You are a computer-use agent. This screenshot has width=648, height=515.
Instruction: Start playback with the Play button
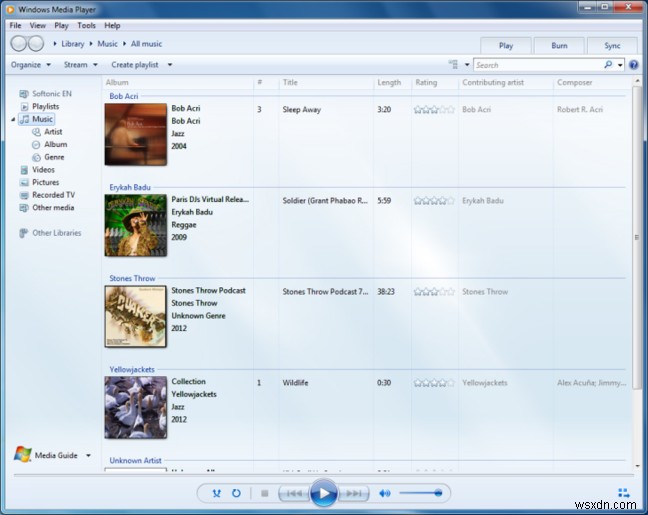pyautogui.click(x=324, y=493)
